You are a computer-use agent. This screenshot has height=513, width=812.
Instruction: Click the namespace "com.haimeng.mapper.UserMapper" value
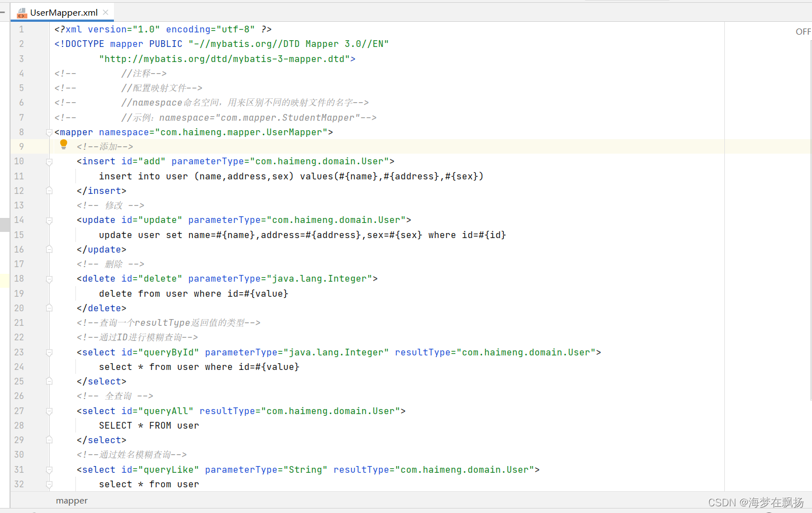click(x=241, y=132)
